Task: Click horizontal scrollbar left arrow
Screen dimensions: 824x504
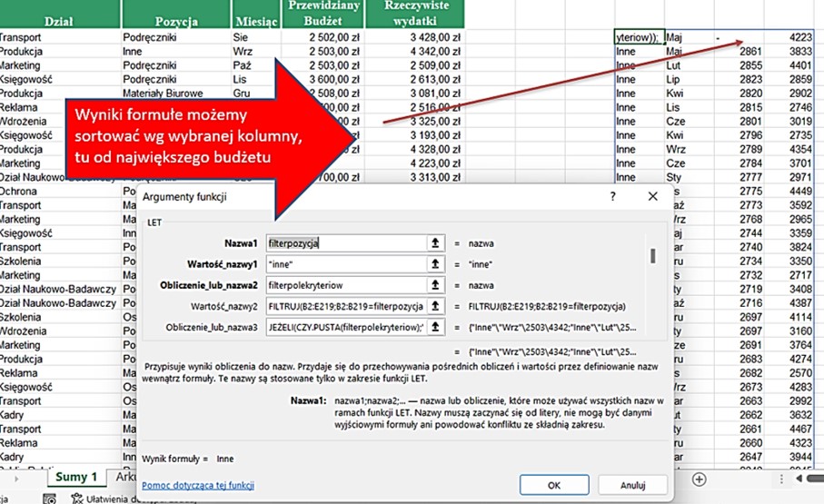Action: click(x=799, y=479)
